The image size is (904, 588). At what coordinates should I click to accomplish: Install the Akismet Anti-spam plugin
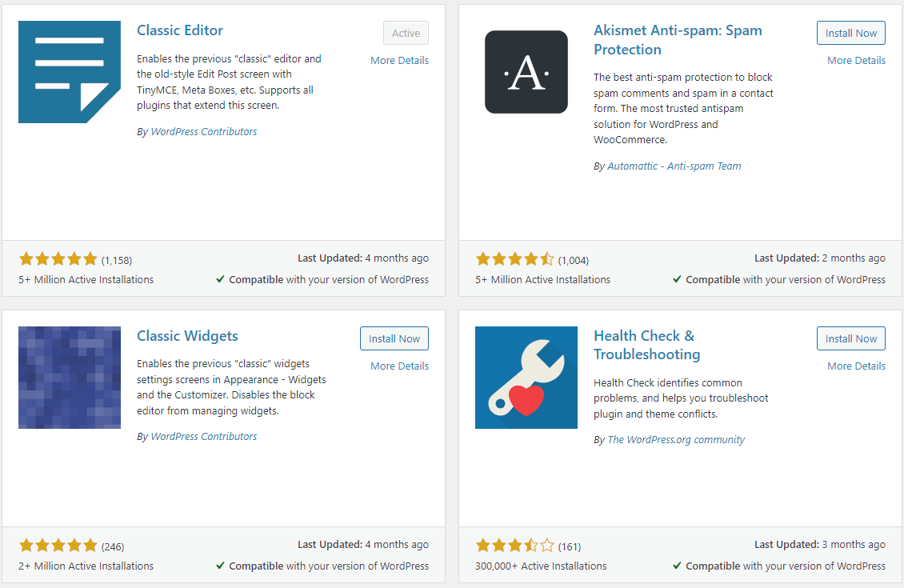(x=850, y=33)
